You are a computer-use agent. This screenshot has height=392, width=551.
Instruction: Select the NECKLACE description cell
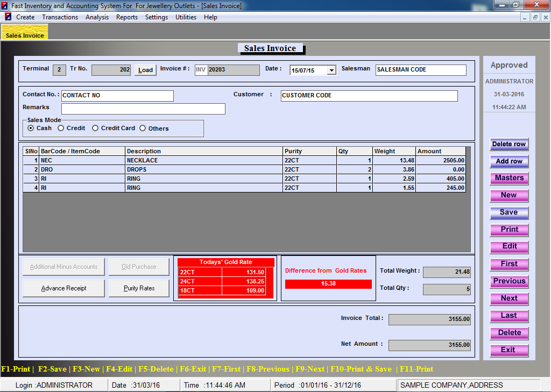click(204, 160)
